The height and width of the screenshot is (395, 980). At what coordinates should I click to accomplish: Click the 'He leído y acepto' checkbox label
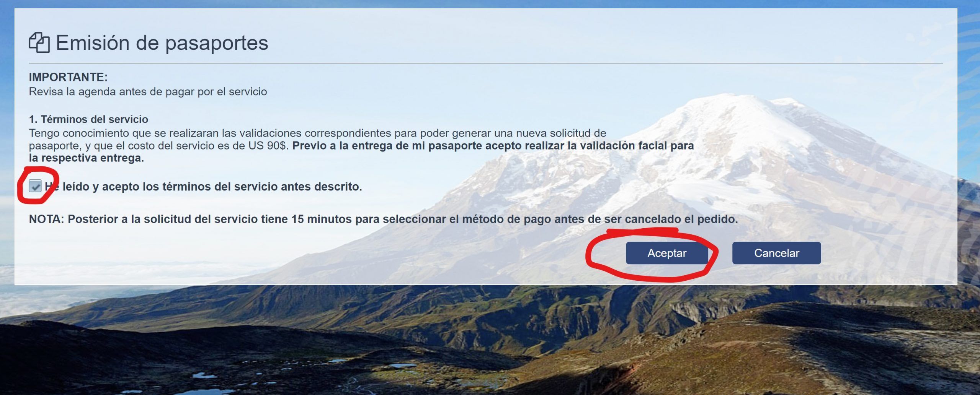[x=203, y=187]
